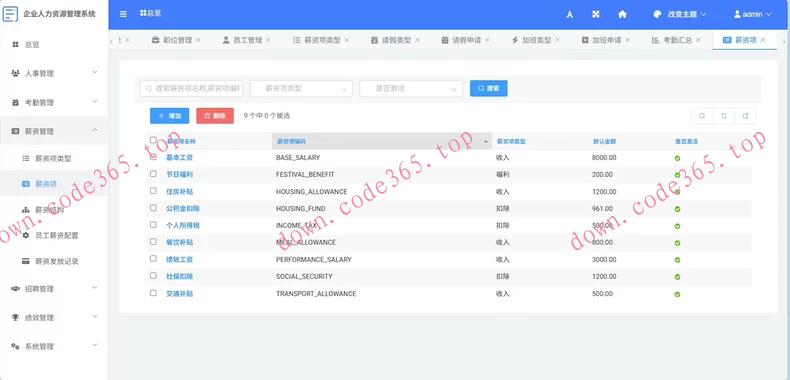Click the 增加 add button
790x380 pixels.
pyautogui.click(x=169, y=115)
